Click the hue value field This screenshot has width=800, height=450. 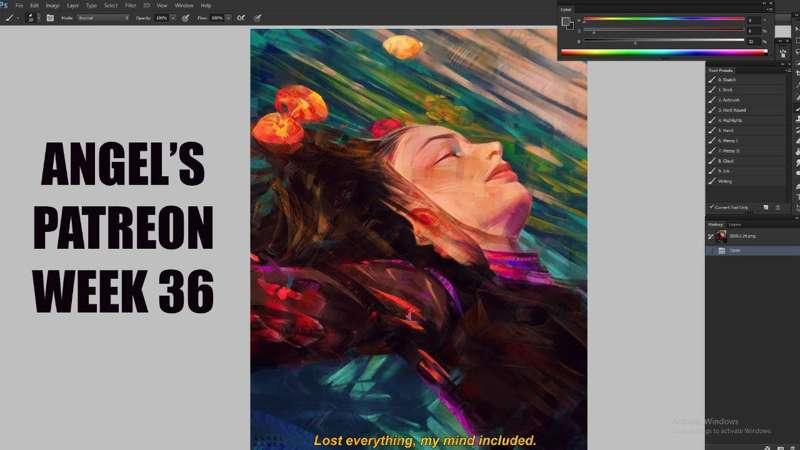pos(754,20)
